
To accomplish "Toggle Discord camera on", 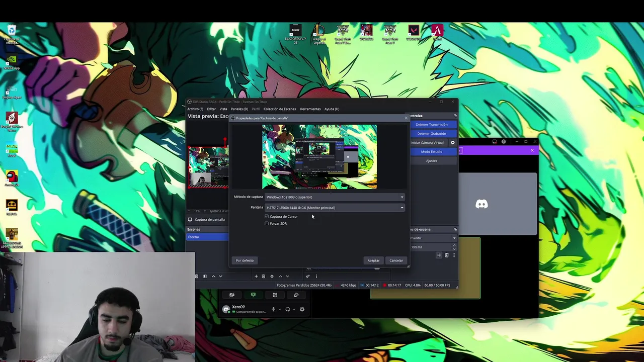I will (231, 295).
